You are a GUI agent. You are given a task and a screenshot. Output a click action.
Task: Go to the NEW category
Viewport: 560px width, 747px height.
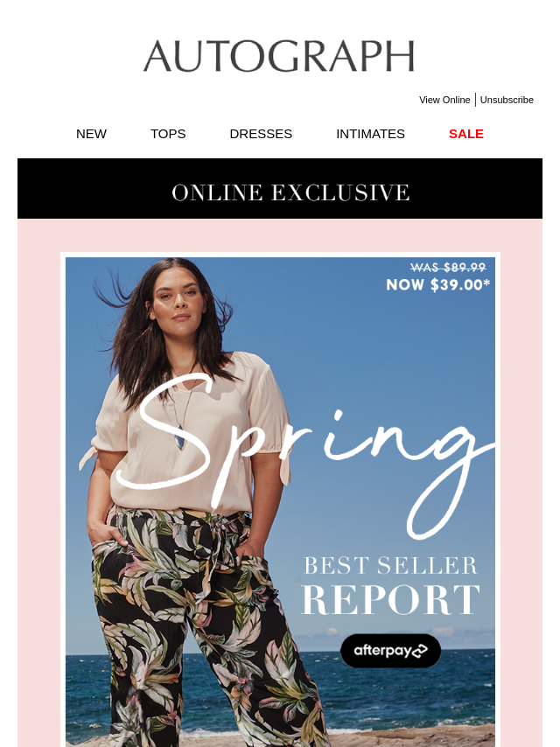(x=92, y=134)
